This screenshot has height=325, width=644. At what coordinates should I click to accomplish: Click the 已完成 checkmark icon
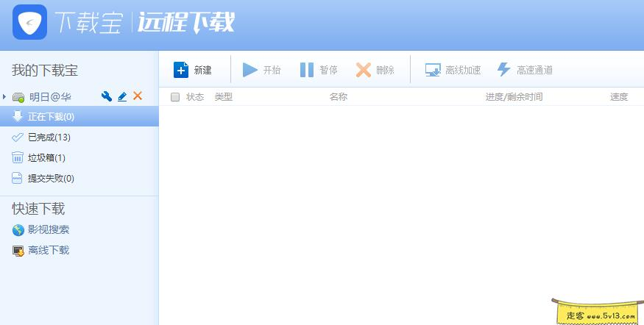point(18,137)
